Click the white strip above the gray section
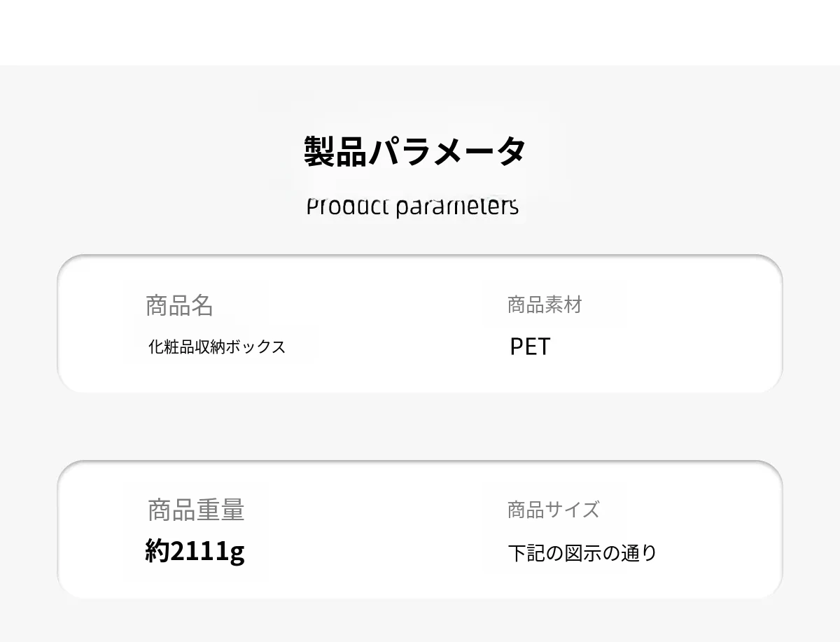This screenshot has height=642, width=840. tap(420, 32)
